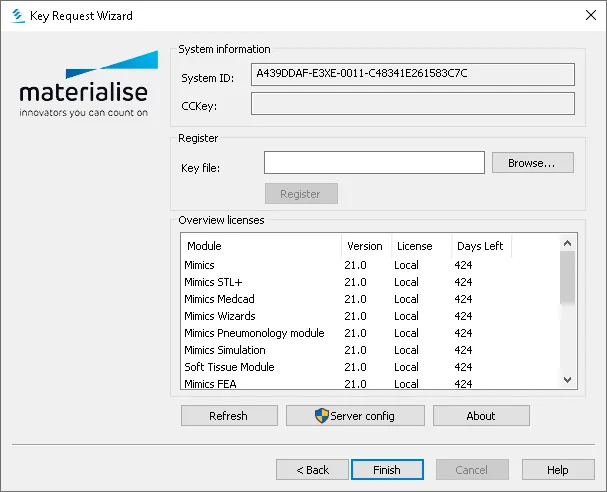Click the license list scroll up arrow

click(568, 243)
